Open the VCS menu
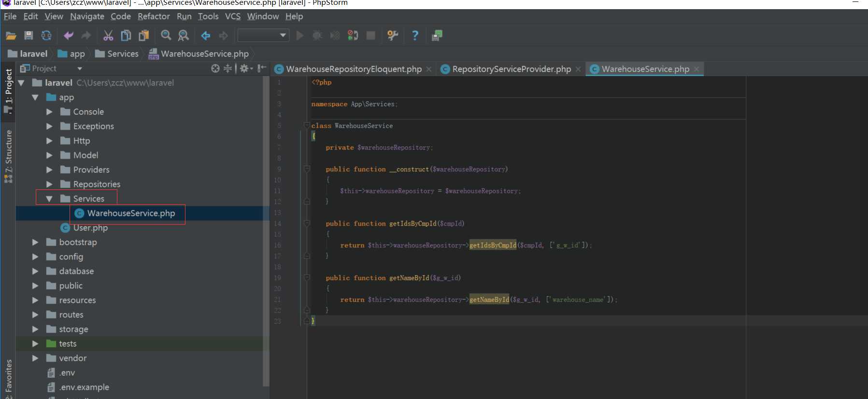The image size is (868, 399). click(233, 16)
